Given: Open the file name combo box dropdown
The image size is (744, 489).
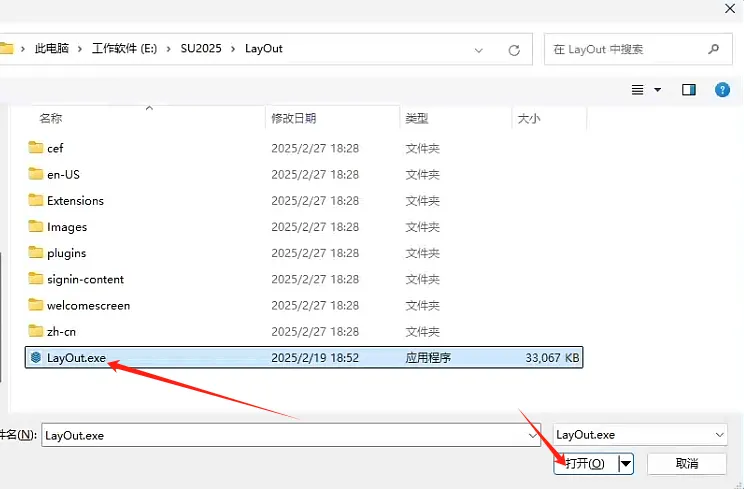Looking at the screenshot, I should (533, 435).
